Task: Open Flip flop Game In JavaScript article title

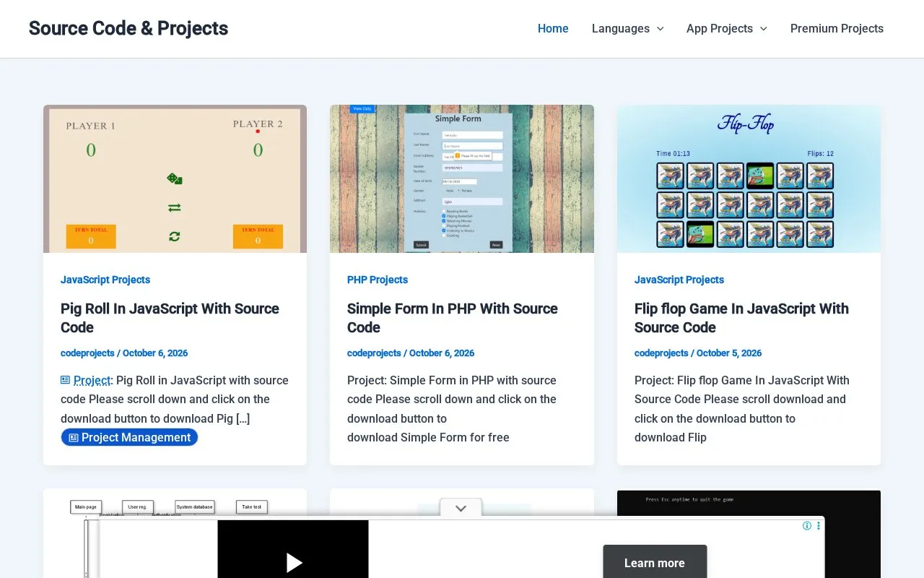Action: [741, 318]
